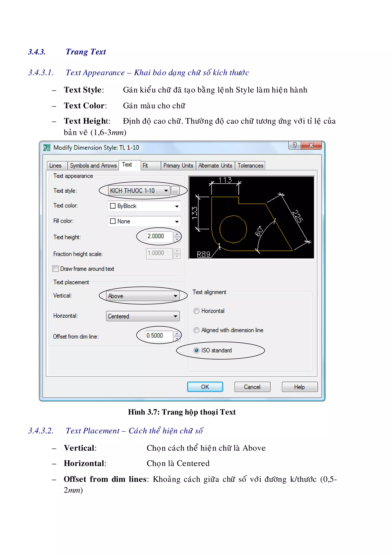Expand the Vertical placement dropdown showing Above
Image resolution: width=392 pixels, height=555 pixels.
[143, 296]
